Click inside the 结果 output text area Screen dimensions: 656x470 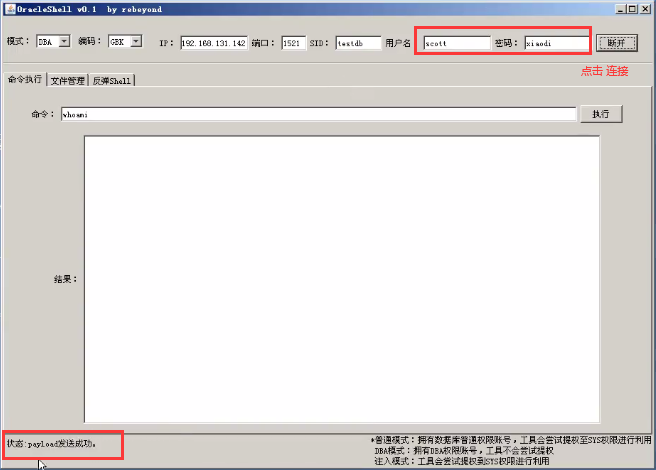[341, 278]
